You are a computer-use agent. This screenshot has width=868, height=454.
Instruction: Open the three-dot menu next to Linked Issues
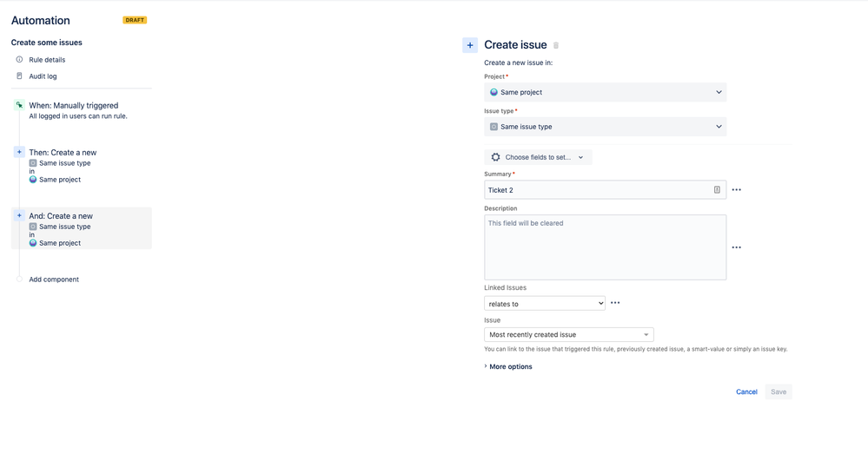(x=615, y=303)
